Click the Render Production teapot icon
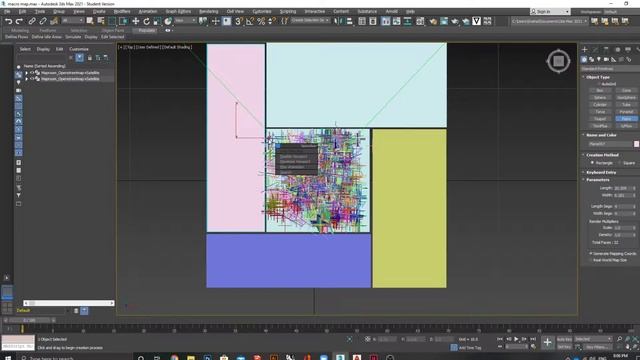Screen dimensions: 640x360 tap(454, 21)
